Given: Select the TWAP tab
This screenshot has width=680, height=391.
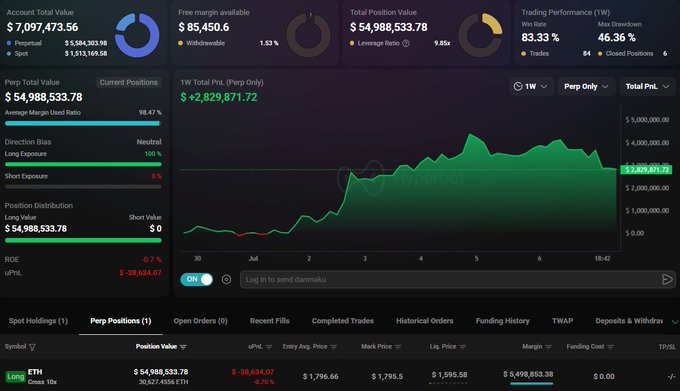Looking at the screenshot, I should point(562,321).
